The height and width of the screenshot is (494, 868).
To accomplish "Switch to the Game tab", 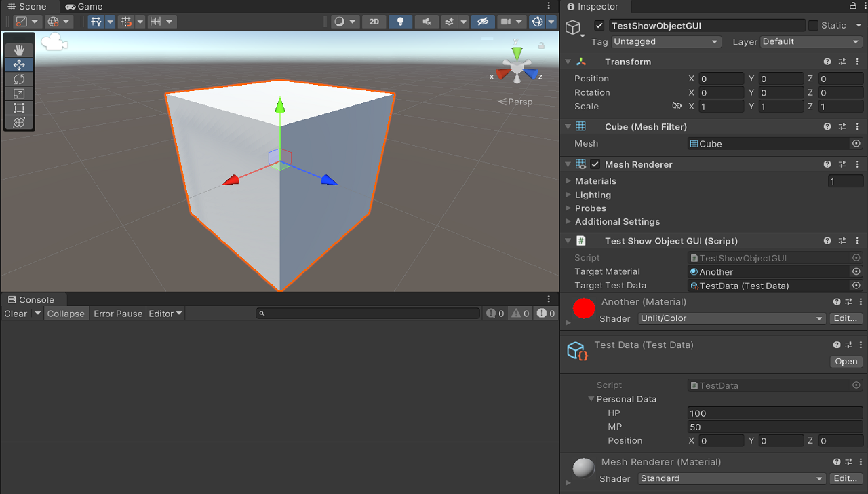I will (84, 6).
